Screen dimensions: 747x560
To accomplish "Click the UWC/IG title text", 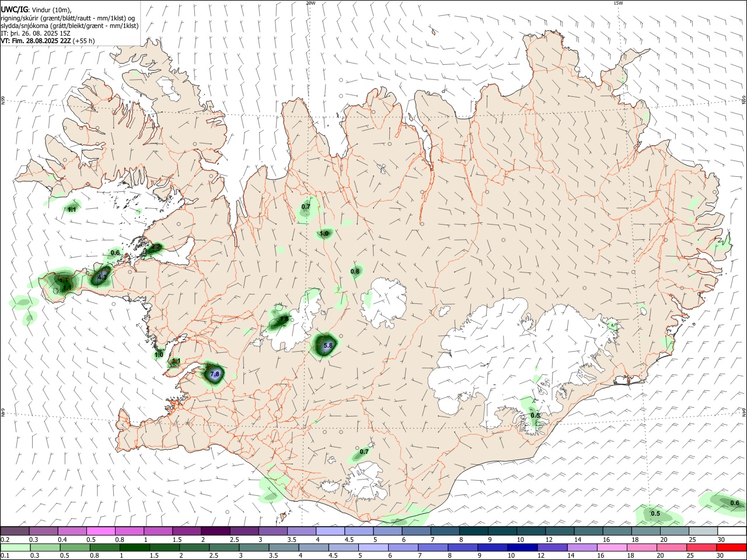I will pos(15,10).
